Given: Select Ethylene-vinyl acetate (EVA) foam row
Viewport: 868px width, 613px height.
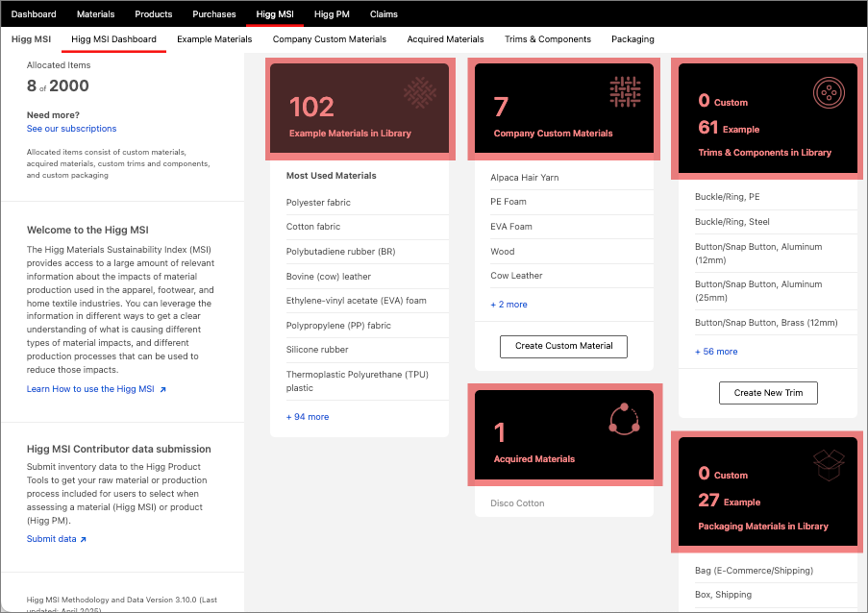Looking at the screenshot, I should 367,301.
